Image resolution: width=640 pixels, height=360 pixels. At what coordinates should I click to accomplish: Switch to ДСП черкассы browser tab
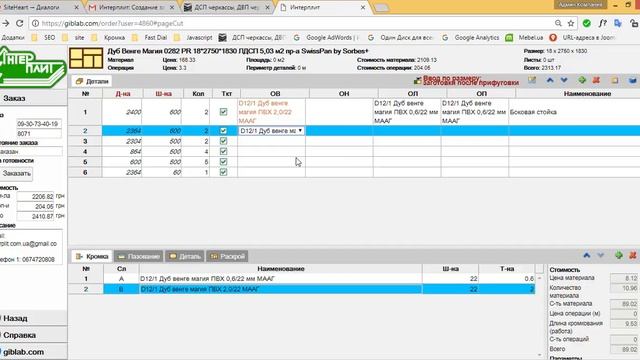point(227,7)
